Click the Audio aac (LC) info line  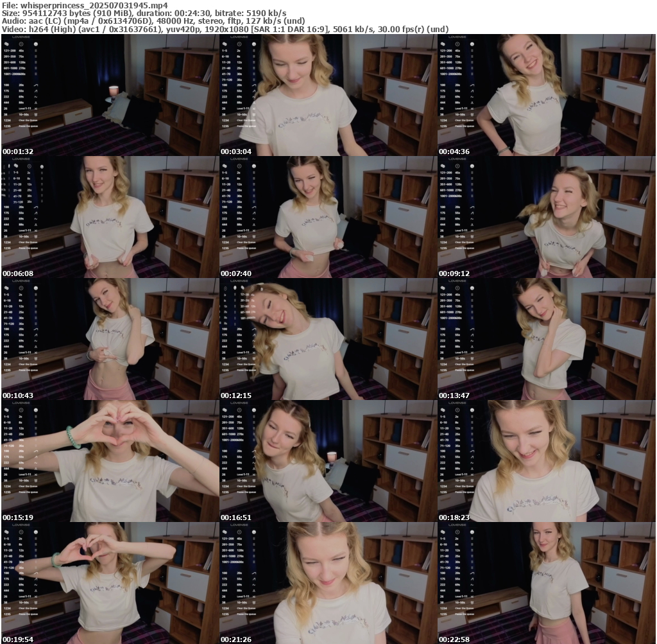(x=153, y=21)
